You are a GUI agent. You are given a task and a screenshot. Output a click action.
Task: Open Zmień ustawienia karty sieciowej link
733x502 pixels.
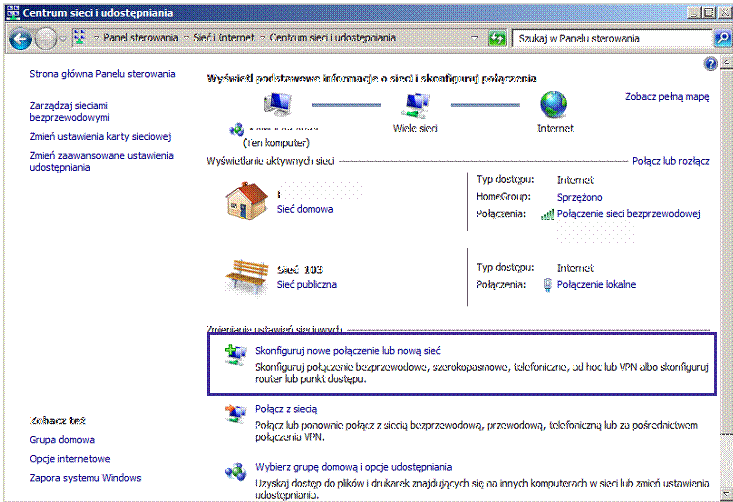[101, 136]
